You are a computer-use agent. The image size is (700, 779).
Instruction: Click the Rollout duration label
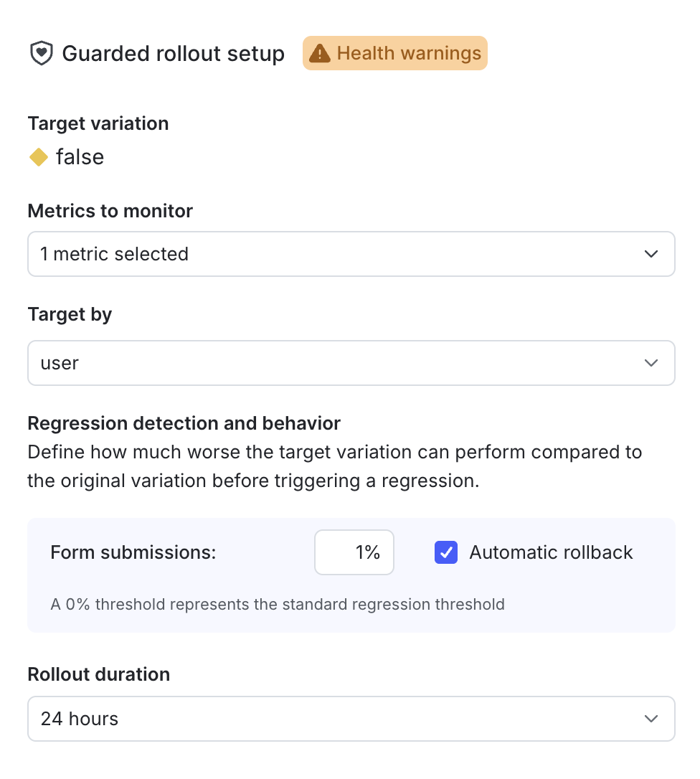coord(99,674)
